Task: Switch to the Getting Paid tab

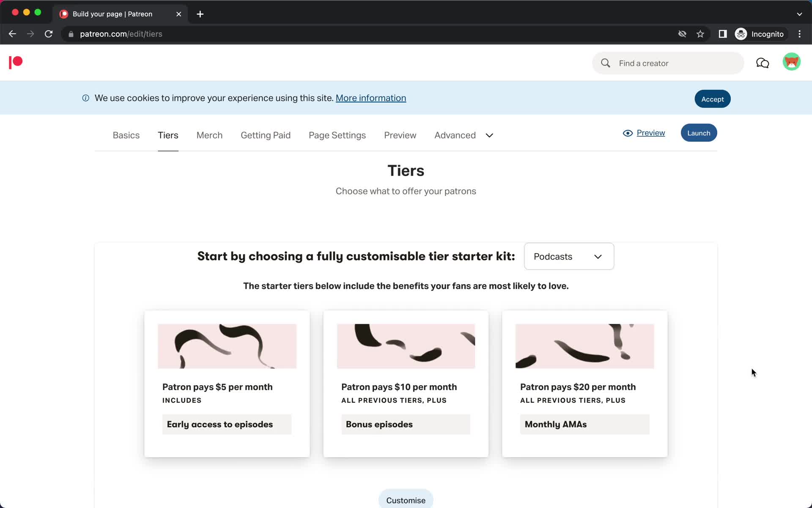Action: (x=266, y=135)
